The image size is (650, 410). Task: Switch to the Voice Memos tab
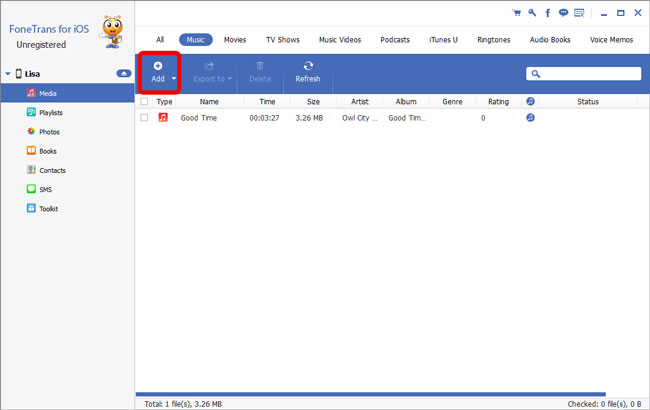pos(611,40)
